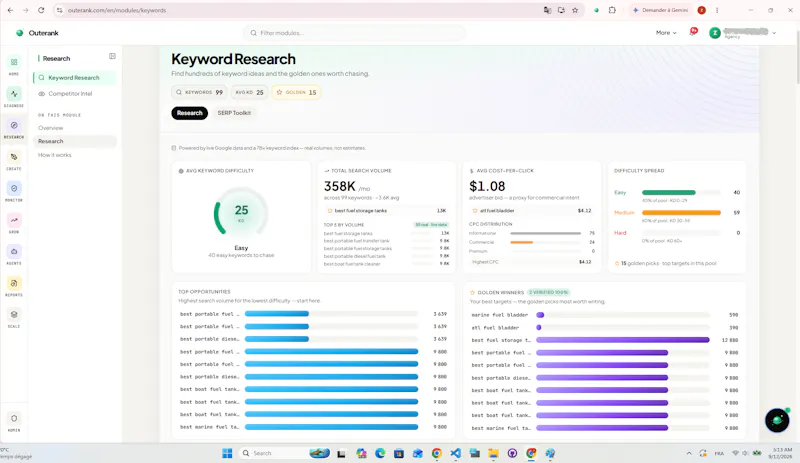Select the 'atl fuel bladder' golden winner row
800x463 pixels.
click(605, 328)
